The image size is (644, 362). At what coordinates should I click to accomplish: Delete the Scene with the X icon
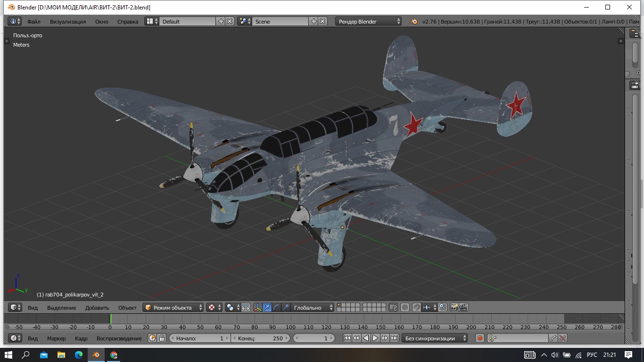[322, 21]
